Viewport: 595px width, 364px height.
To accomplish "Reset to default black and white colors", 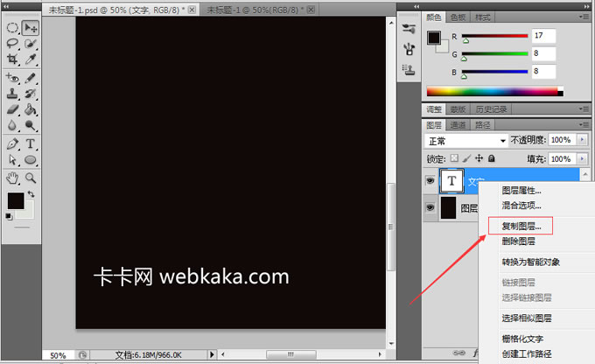I will (x=9, y=217).
